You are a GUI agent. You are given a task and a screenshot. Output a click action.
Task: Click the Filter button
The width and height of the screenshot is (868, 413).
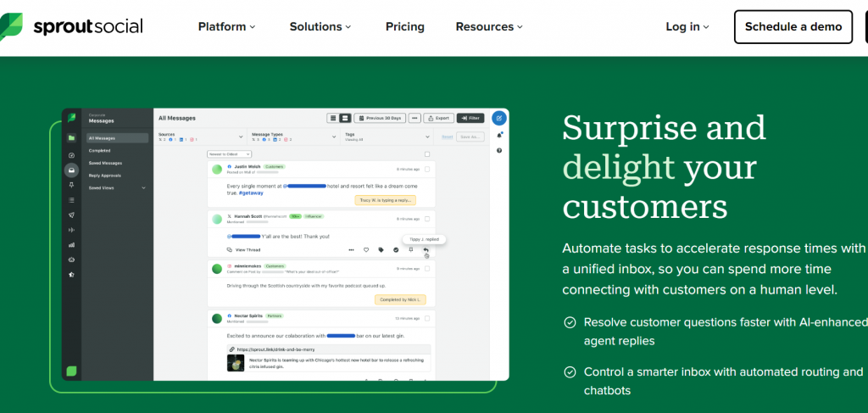click(x=470, y=118)
